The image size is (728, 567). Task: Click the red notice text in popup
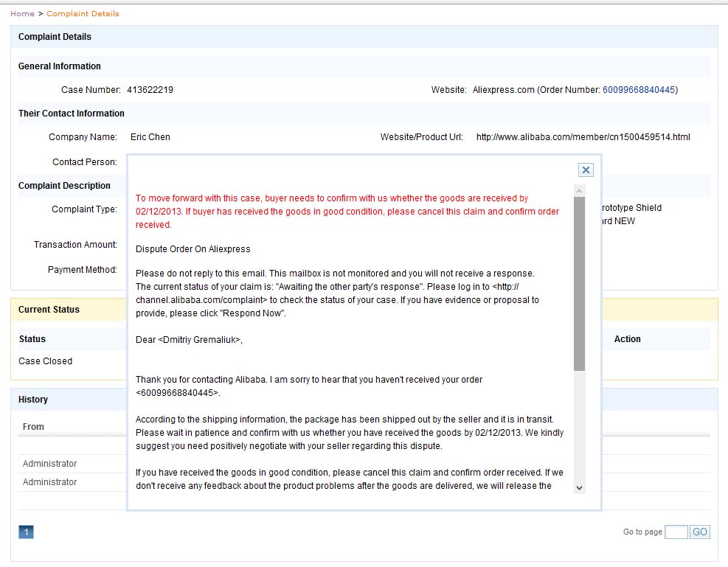coord(347,212)
